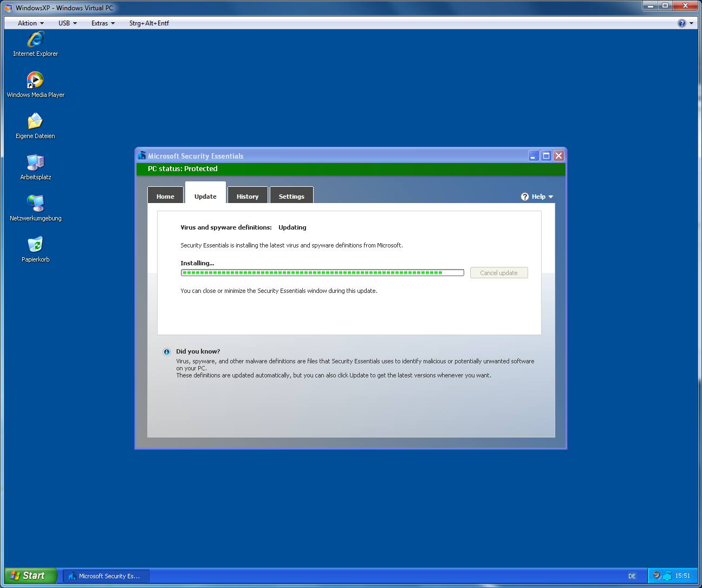
Task: Click the Microsoft Security Essentials taskbar button
Action: coord(106,576)
